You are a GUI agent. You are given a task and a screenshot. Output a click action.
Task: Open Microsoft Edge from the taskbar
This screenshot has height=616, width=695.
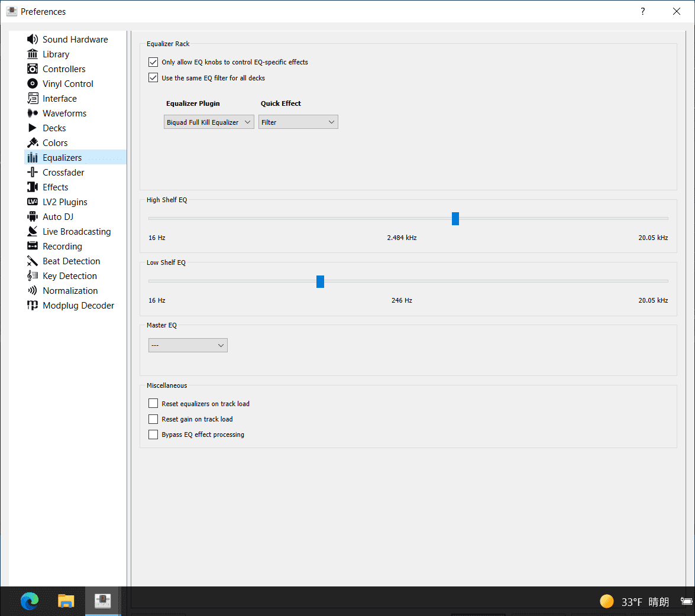29,601
